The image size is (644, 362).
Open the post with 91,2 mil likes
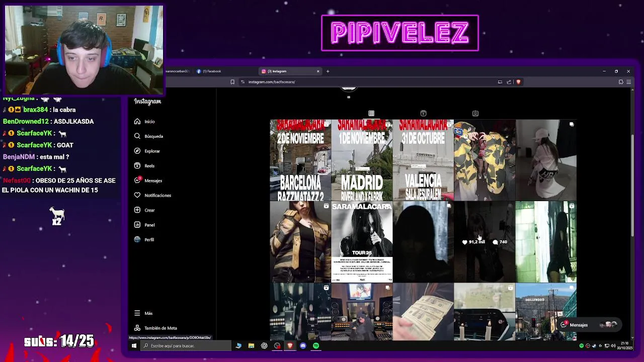click(485, 242)
